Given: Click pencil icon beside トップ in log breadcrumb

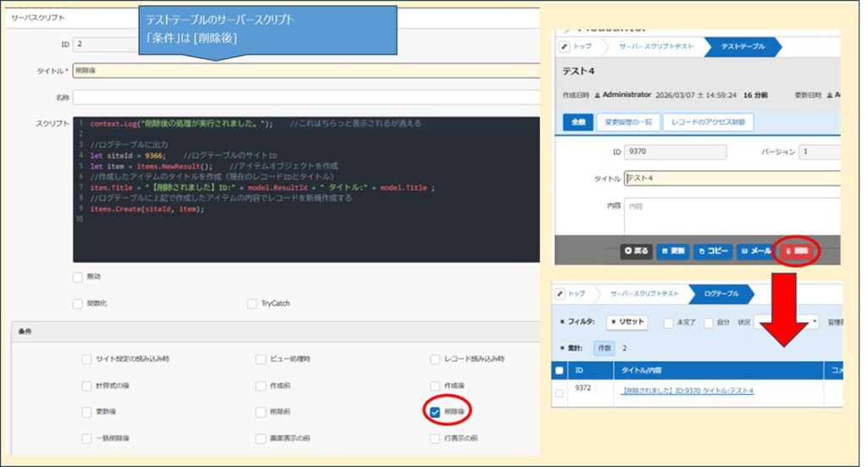Looking at the screenshot, I should coord(560,293).
